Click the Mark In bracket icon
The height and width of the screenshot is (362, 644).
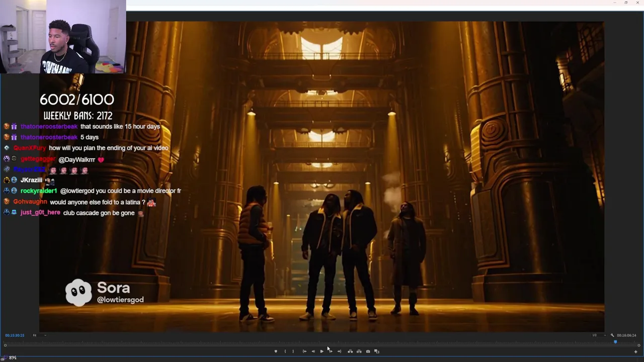click(x=285, y=351)
